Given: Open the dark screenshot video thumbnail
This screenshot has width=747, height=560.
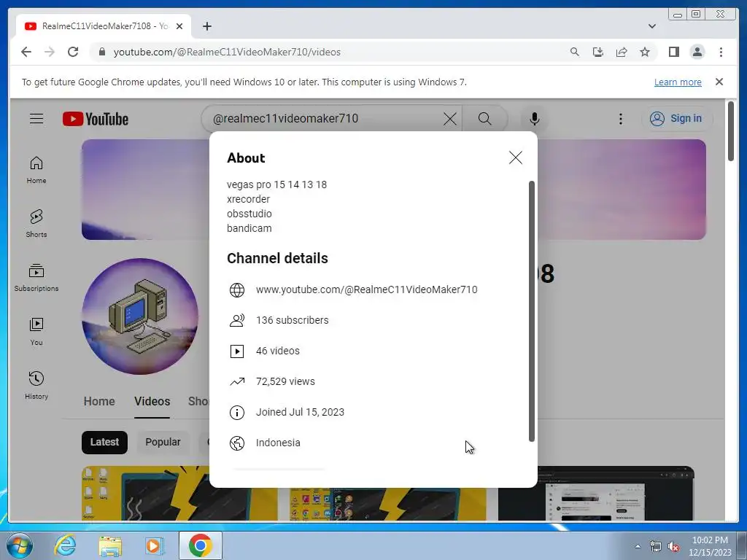Looking at the screenshot, I should click(x=596, y=494).
